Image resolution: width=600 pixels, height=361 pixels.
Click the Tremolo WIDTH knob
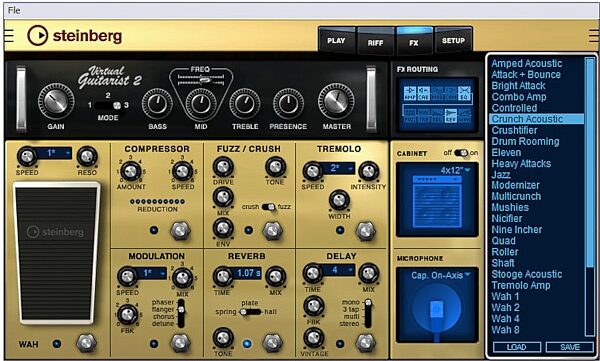[339, 200]
